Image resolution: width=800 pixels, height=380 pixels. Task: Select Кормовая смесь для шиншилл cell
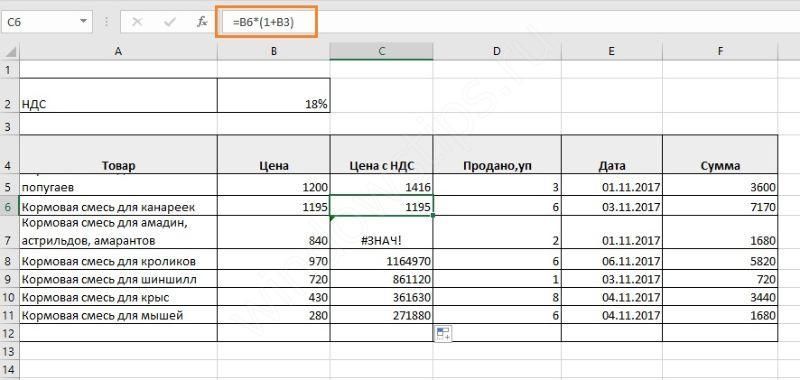(118, 278)
